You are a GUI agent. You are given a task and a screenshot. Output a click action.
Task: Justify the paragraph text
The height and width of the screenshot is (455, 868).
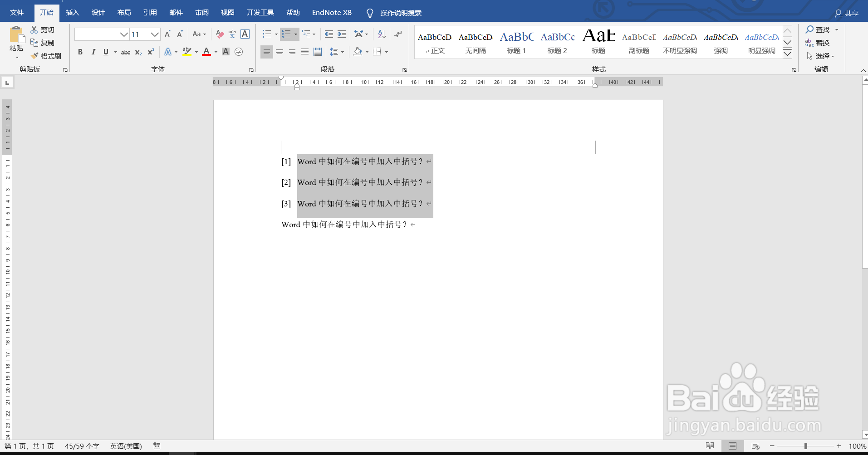click(305, 52)
